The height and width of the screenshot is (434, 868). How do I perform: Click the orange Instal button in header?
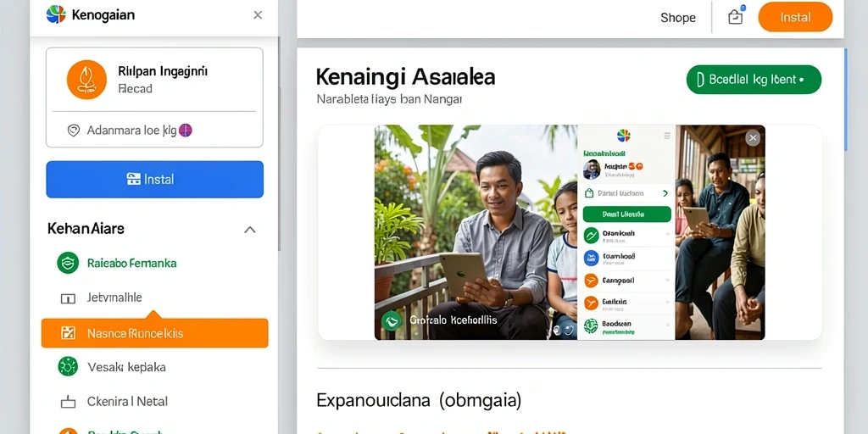[x=795, y=17]
